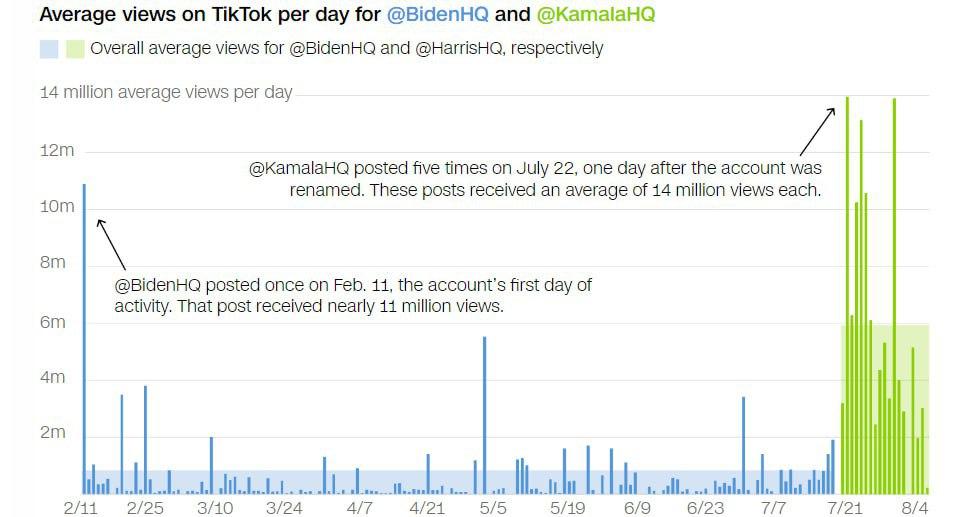Click the 5/5 date label on the axis
The height and width of the screenshot is (517, 957).
(494, 507)
